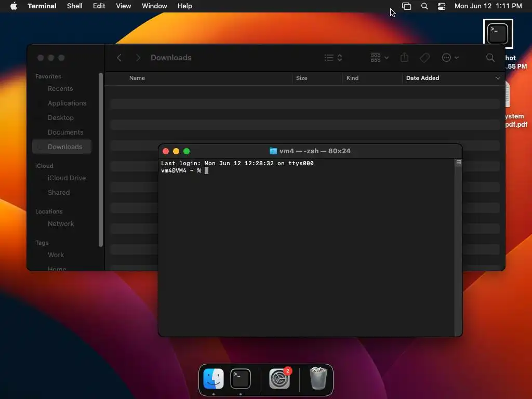
Task: Select Downloads in Finder sidebar
Action: [62, 147]
